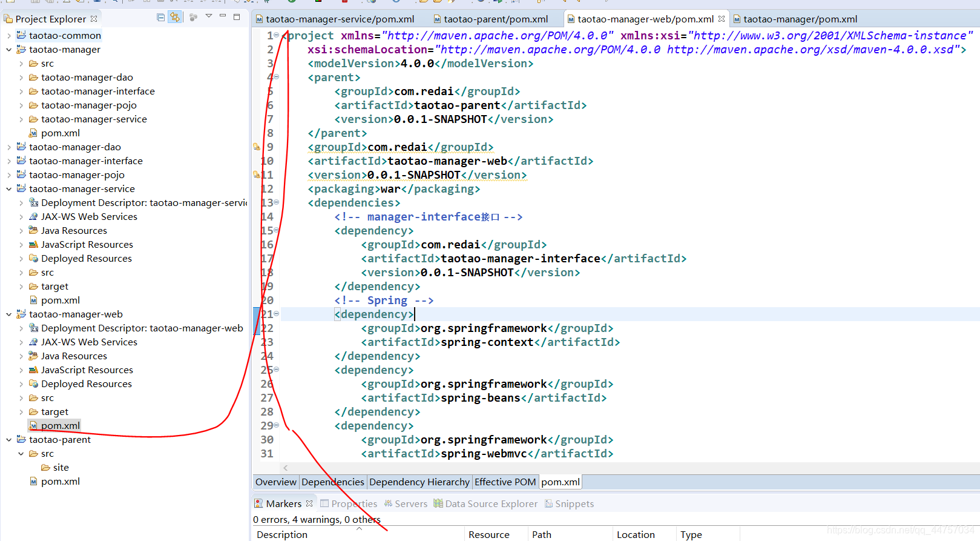Screen dimensions: 980x541
Task: Select the pom.xml source tab at bottom
Action: 560,482
